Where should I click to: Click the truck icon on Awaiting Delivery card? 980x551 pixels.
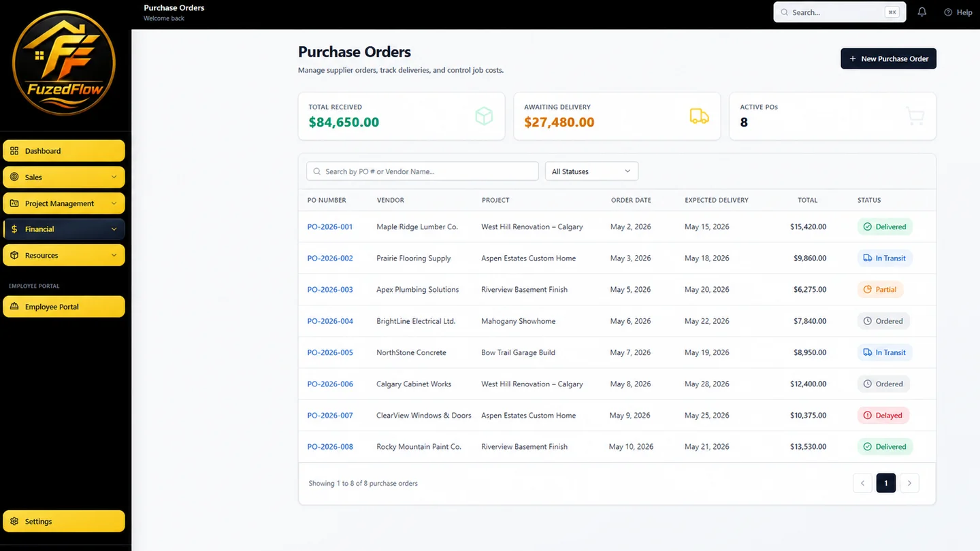pos(699,116)
